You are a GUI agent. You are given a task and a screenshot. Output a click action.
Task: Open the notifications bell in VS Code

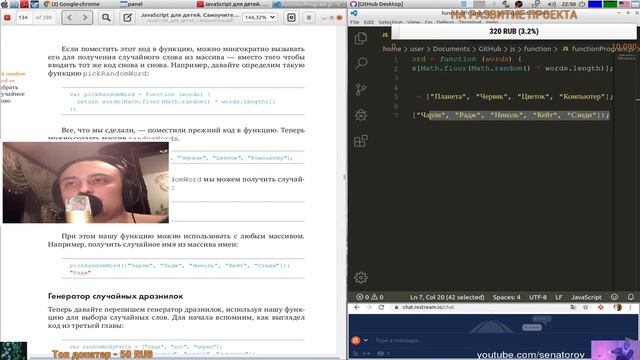click(631, 297)
